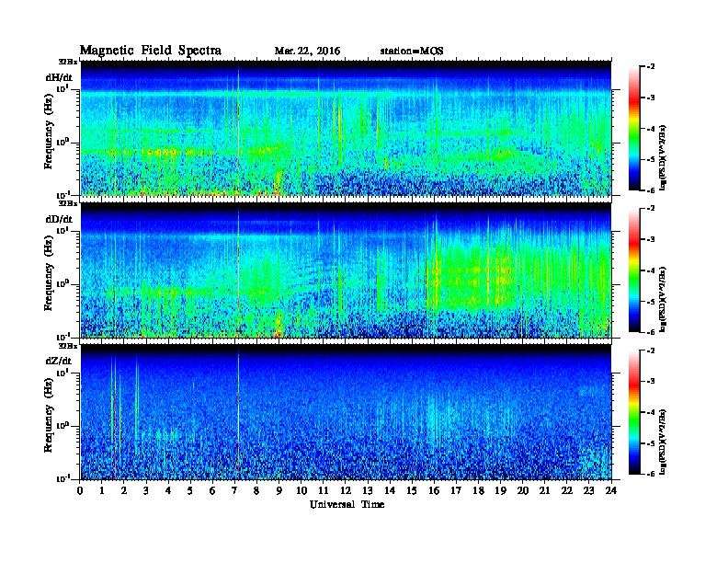Click the color bar beside the dZ/dt panel
Screen dimensions: 728x563
point(634,412)
